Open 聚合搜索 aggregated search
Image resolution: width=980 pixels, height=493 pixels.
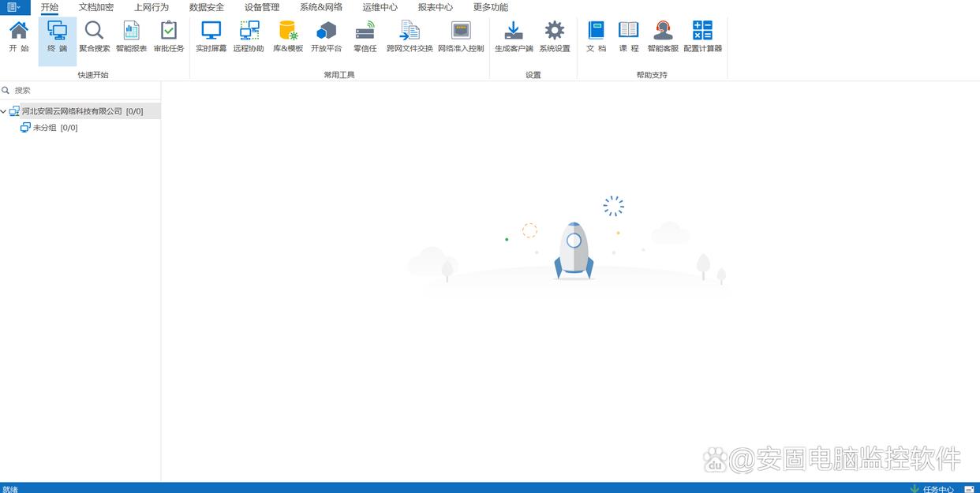[x=95, y=36]
